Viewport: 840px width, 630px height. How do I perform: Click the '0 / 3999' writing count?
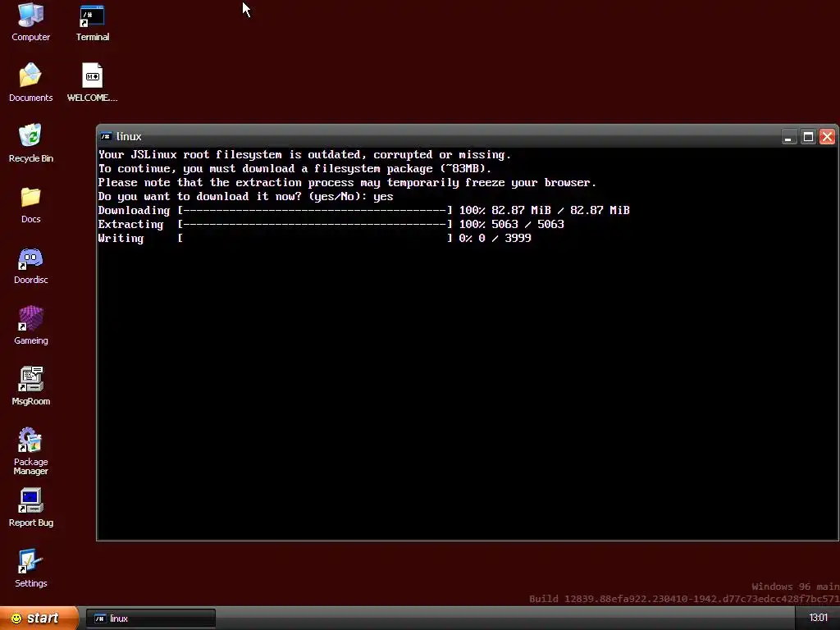pos(504,239)
